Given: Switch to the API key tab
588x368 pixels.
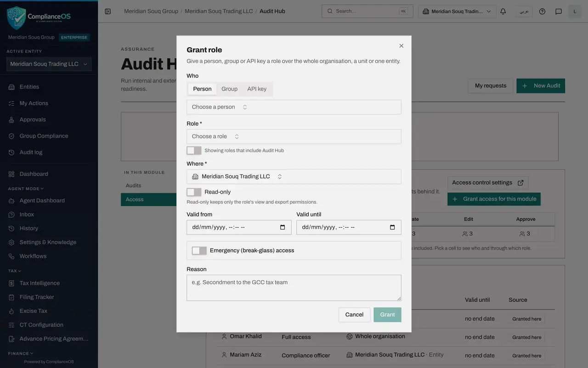Looking at the screenshot, I should click(x=257, y=89).
